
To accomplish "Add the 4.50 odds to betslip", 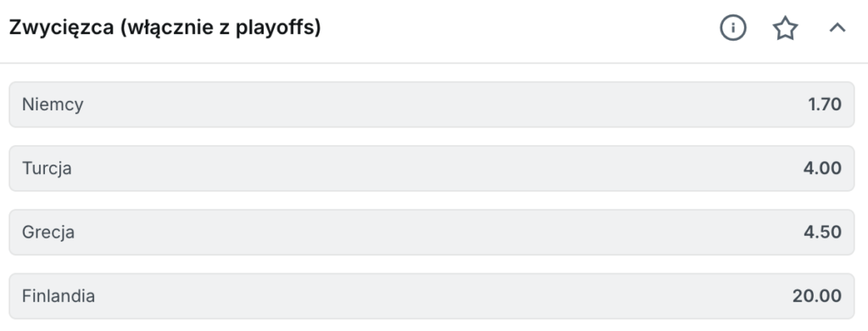I will (822, 232).
